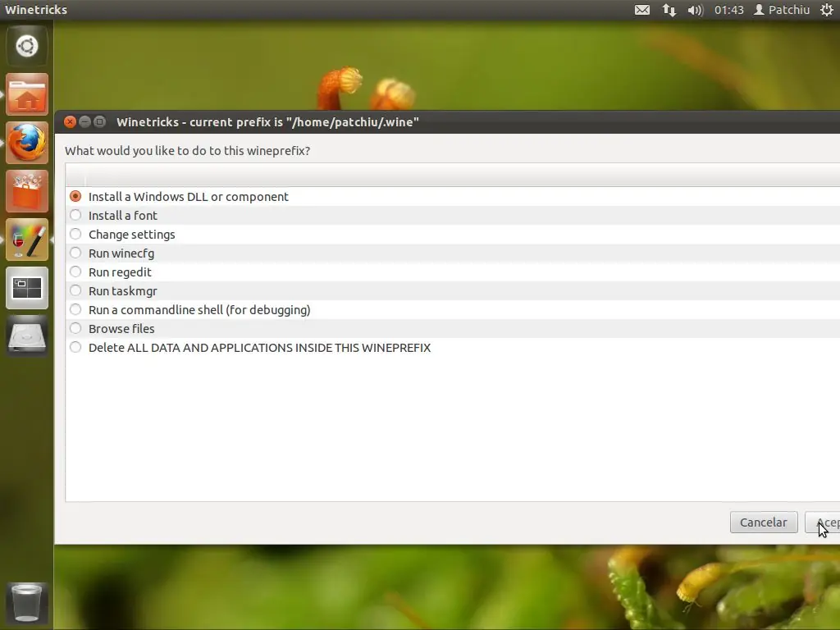Open the 01:43 clock menu
Viewport: 840px width, 630px height.
tap(728, 10)
